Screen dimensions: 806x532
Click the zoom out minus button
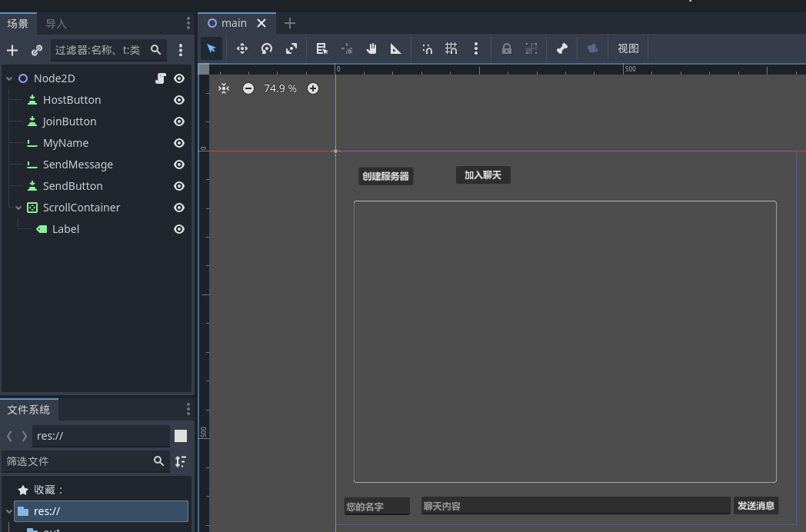pos(248,88)
